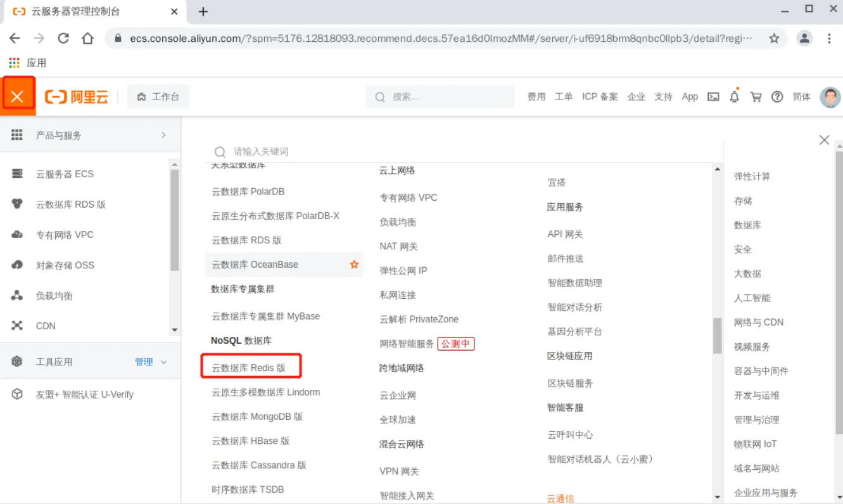Click the product list scrollbar up arrow
Screen dimensions: 843x504
[x=718, y=169]
